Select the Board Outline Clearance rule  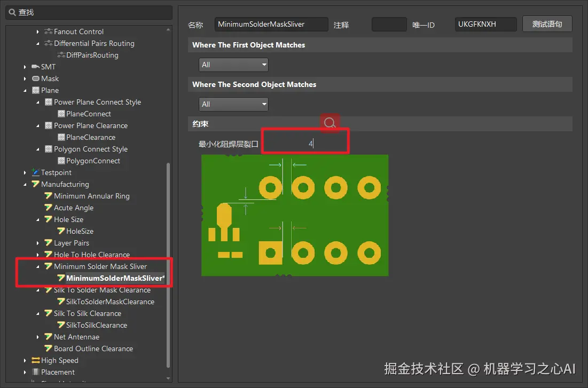[93, 349]
